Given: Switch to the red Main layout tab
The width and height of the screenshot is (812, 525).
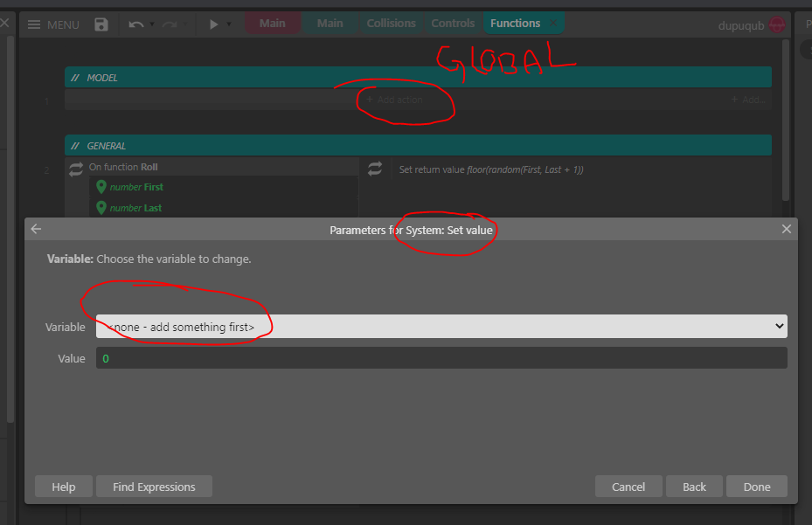Looking at the screenshot, I should tap(273, 24).
